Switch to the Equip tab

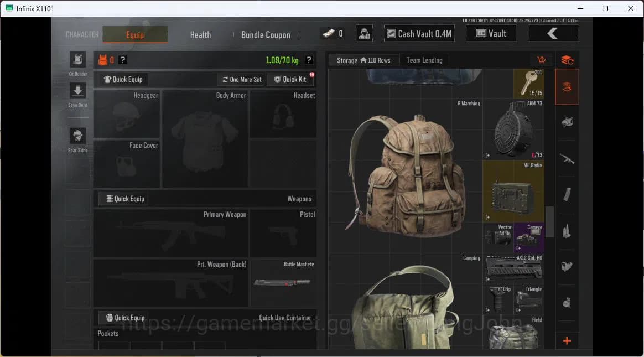135,34
